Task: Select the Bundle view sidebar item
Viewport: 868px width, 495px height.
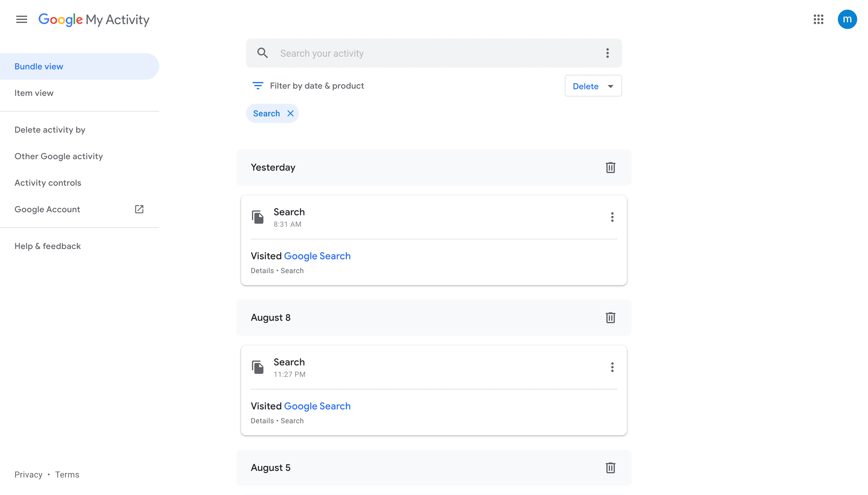Action: [x=39, y=66]
